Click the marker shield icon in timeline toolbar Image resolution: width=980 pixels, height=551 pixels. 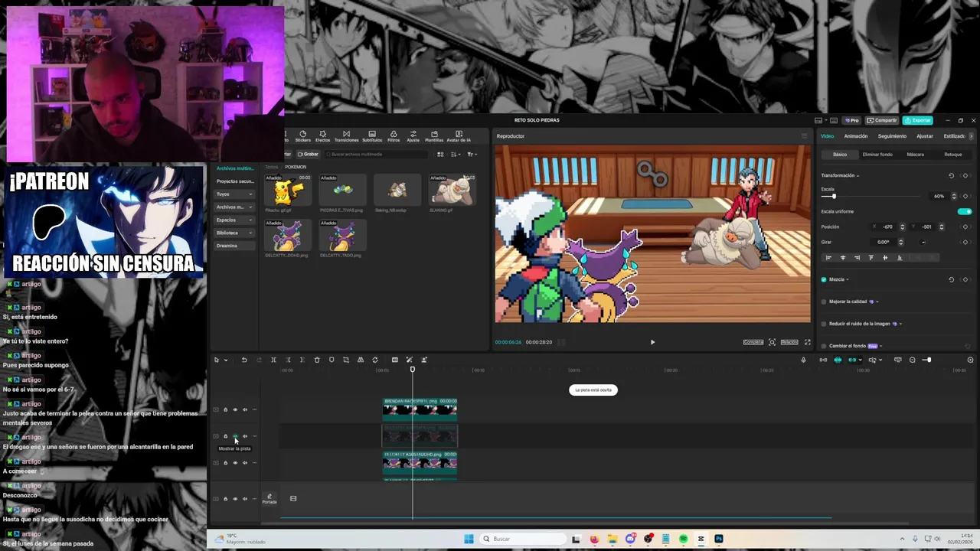pos(332,360)
